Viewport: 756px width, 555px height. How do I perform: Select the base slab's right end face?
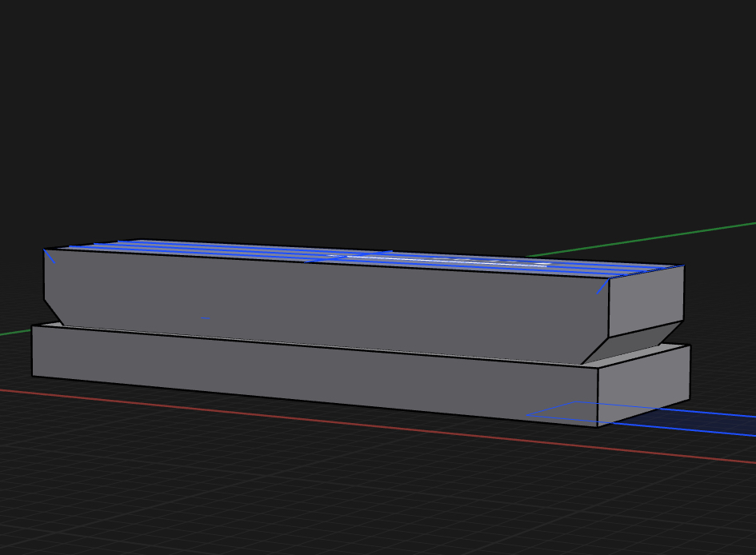tap(644, 385)
